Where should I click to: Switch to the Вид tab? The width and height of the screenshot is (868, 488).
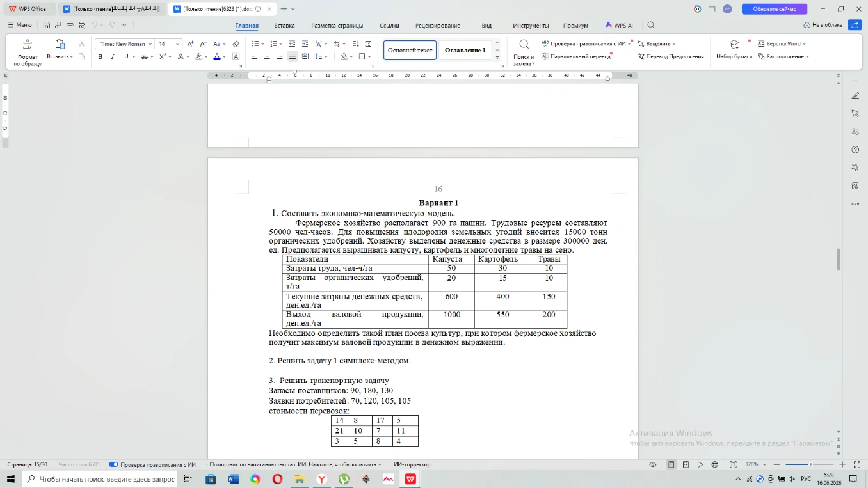tap(486, 26)
